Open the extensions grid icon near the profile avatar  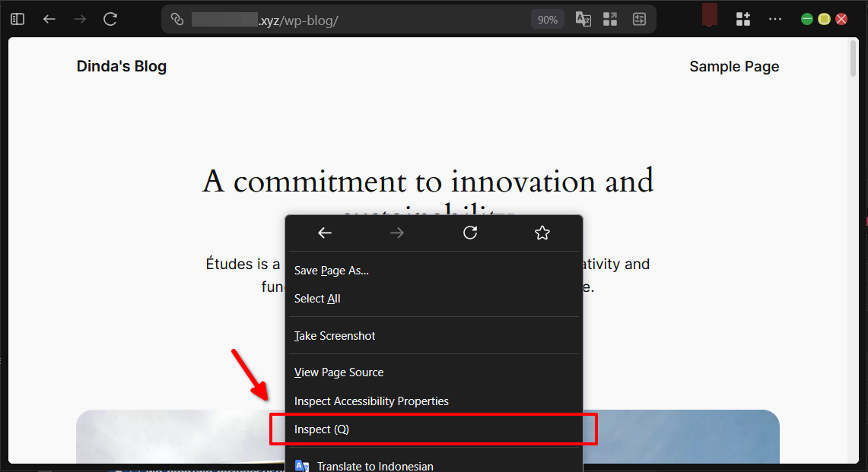[x=742, y=18]
